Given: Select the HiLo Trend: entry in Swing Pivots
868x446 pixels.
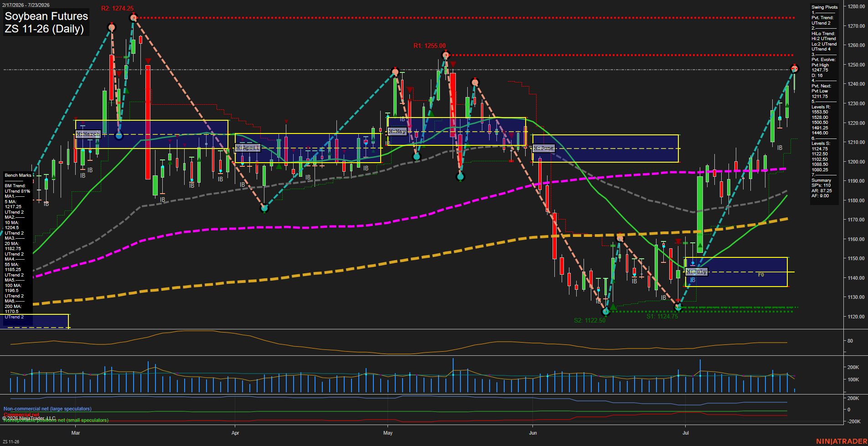Looking at the screenshot, I should (823, 34).
